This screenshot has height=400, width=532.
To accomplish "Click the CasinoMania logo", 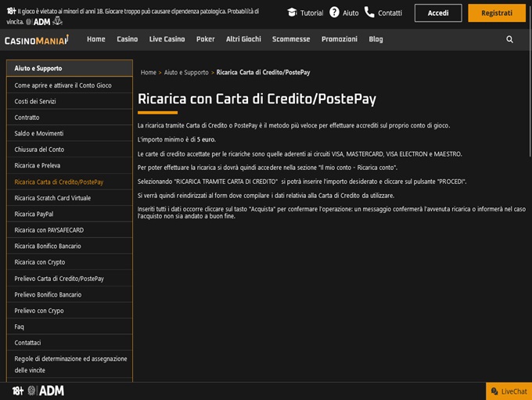I will pos(36,40).
